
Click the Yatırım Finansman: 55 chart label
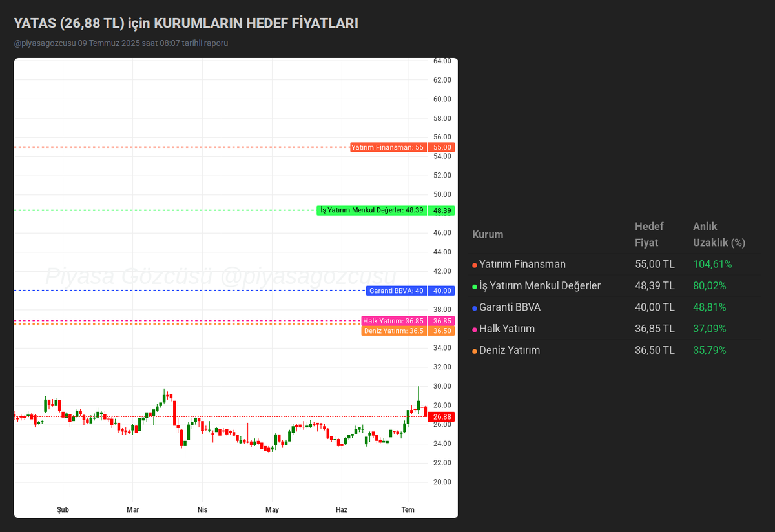tap(387, 147)
